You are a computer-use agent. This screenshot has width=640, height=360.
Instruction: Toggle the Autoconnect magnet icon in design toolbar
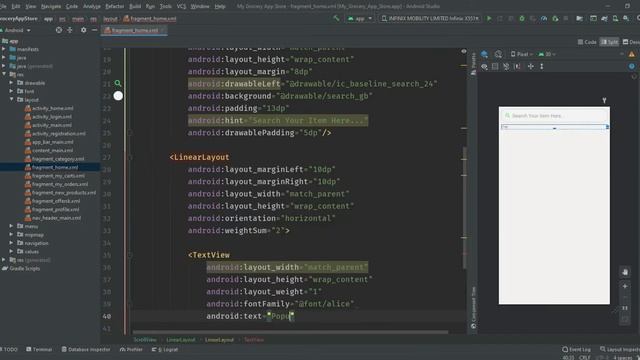[495, 66]
